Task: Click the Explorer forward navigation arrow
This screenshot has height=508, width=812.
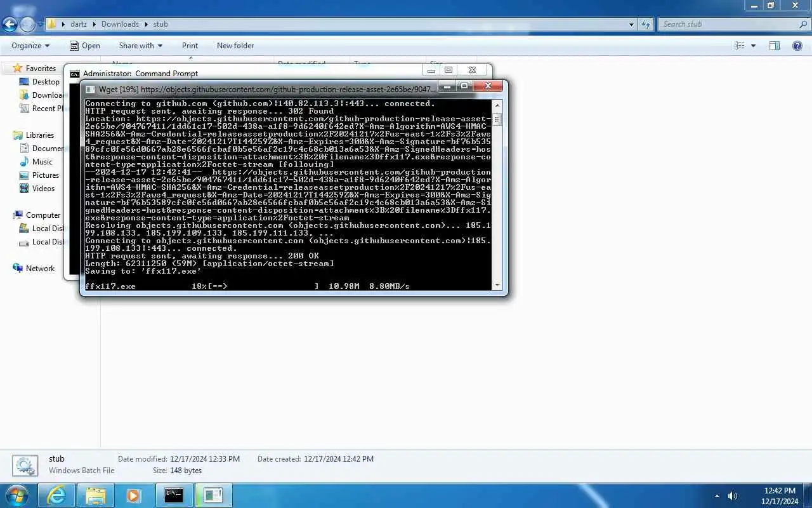Action: pyautogui.click(x=27, y=24)
